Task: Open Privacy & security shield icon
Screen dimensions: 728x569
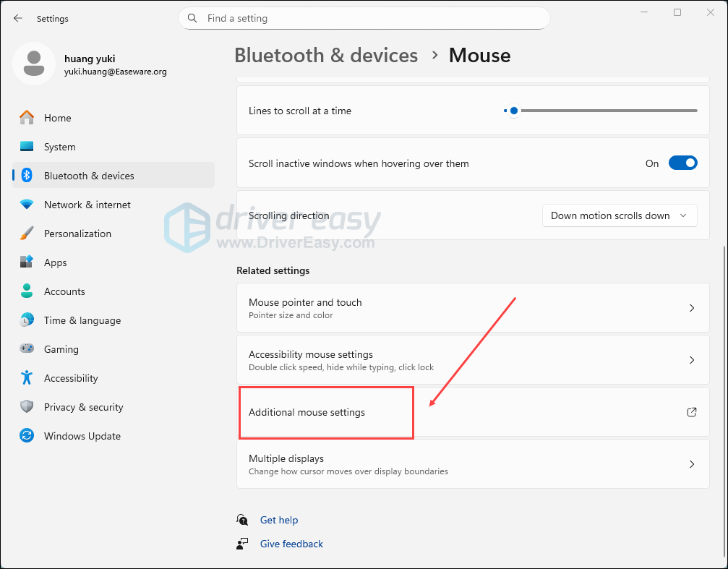Action: tap(27, 407)
